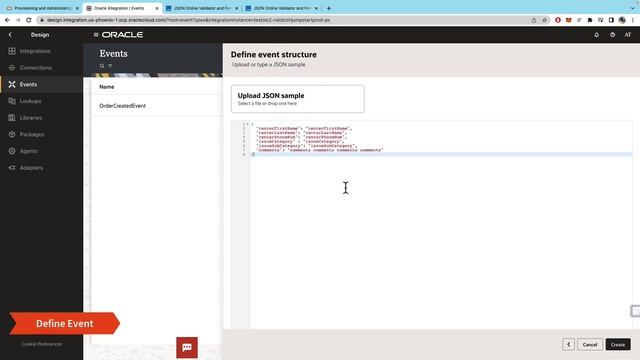Collapse the Design navigation with back chevron
Viewport: 640px width, 360px height.
coord(10,35)
